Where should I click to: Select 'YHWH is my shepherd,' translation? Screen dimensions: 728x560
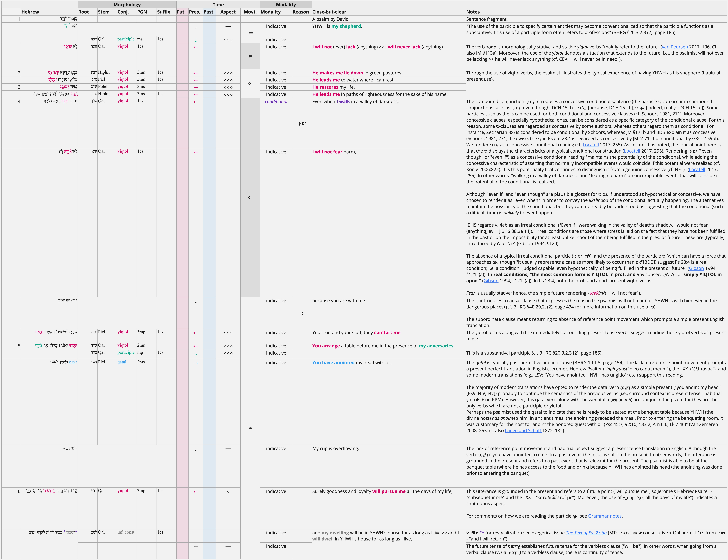pyautogui.click(x=389, y=33)
